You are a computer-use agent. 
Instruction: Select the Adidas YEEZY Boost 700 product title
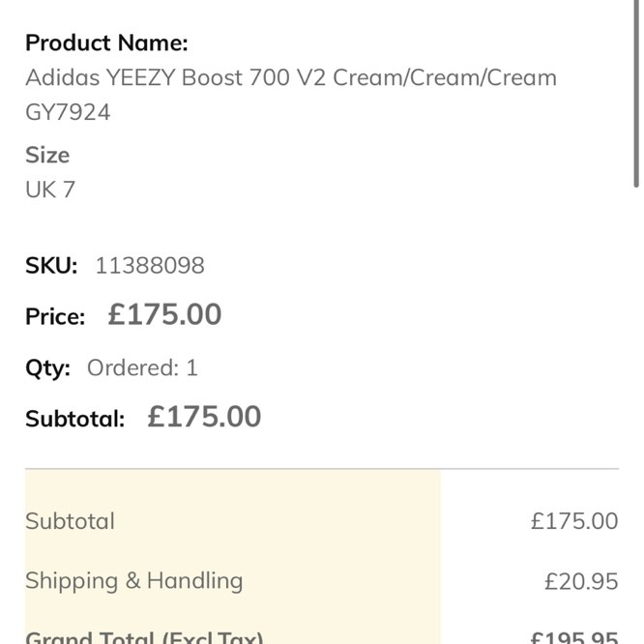click(x=290, y=77)
